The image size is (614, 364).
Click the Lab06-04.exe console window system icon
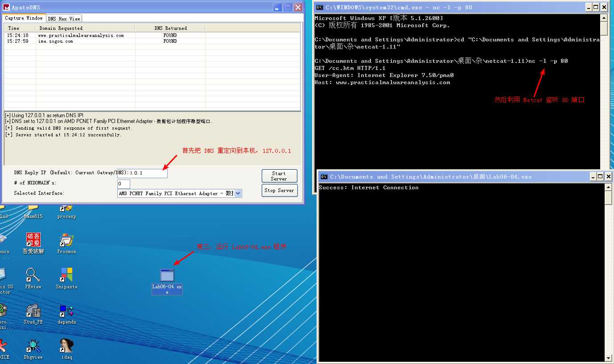click(x=324, y=176)
